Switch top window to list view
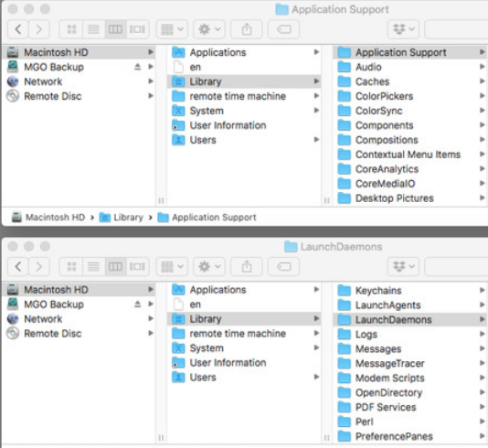This screenshot has height=448, width=488. [x=93, y=29]
